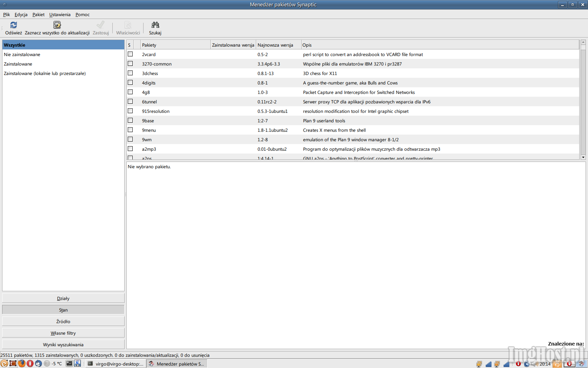The height and width of the screenshot is (368, 588).
Task: Open Szukaj with the binoculars icon
Action: [155, 25]
